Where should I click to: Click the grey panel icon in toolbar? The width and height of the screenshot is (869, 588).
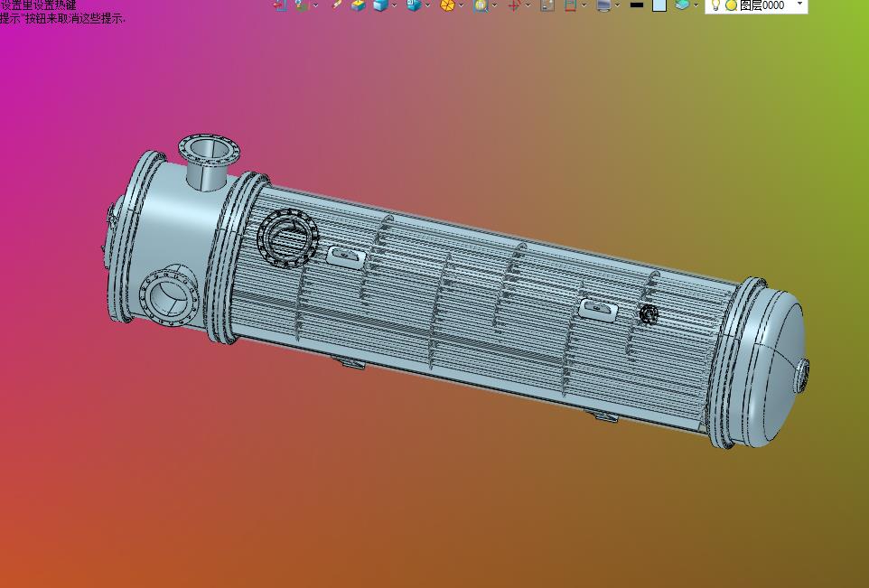coord(547,5)
